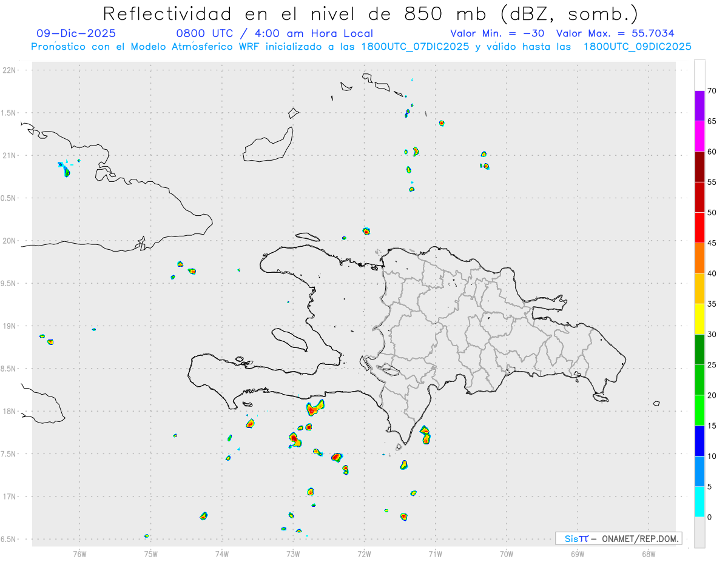Click the '72W' longitude label
This screenshot has height=562, width=728.
click(364, 554)
